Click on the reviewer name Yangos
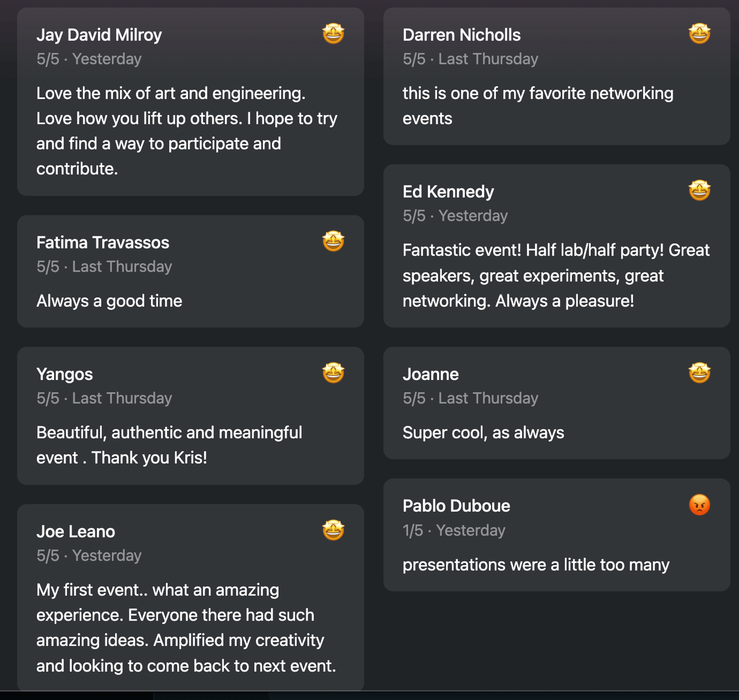This screenshot has height=700, width=739. (65, 374)
